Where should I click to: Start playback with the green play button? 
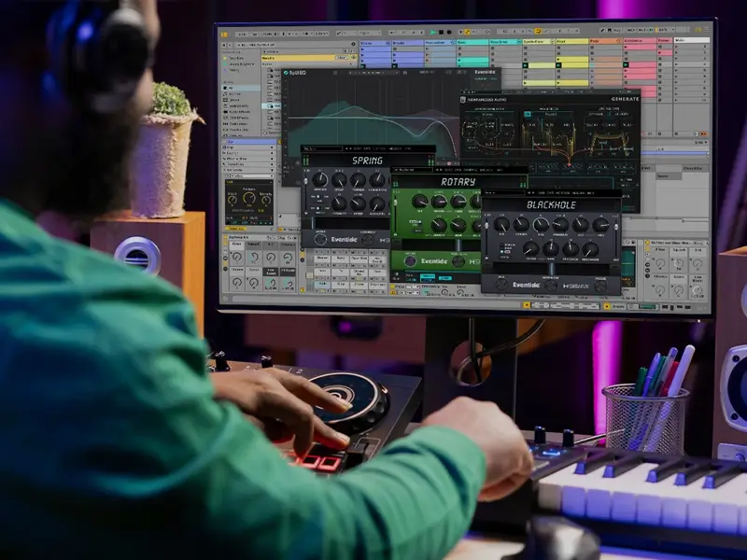432,33
